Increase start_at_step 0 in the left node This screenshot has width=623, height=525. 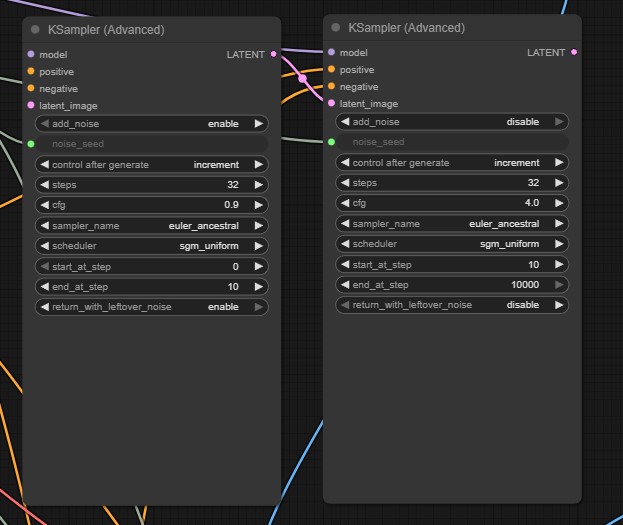click(x=259, y=266)
